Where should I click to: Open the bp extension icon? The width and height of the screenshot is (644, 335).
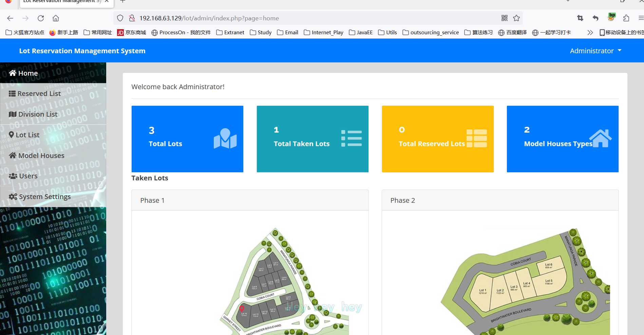(611, 17)
